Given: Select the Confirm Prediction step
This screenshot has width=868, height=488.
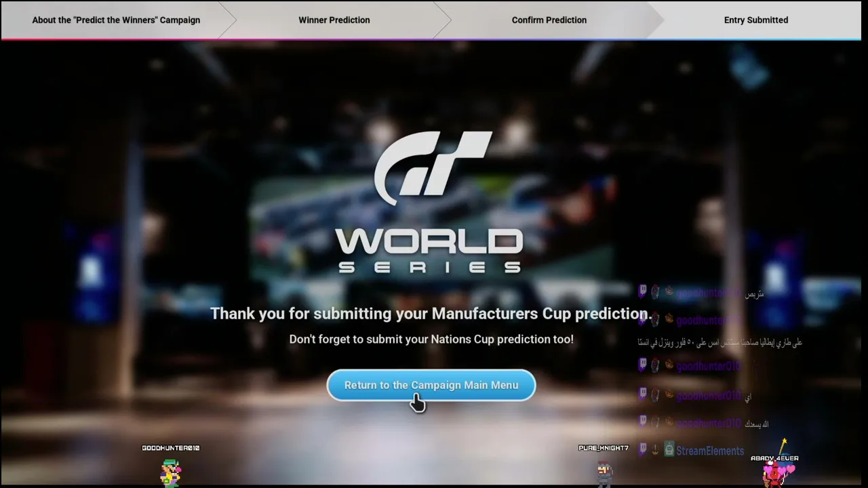Looking at the screenshot, I should pos(549,20).
